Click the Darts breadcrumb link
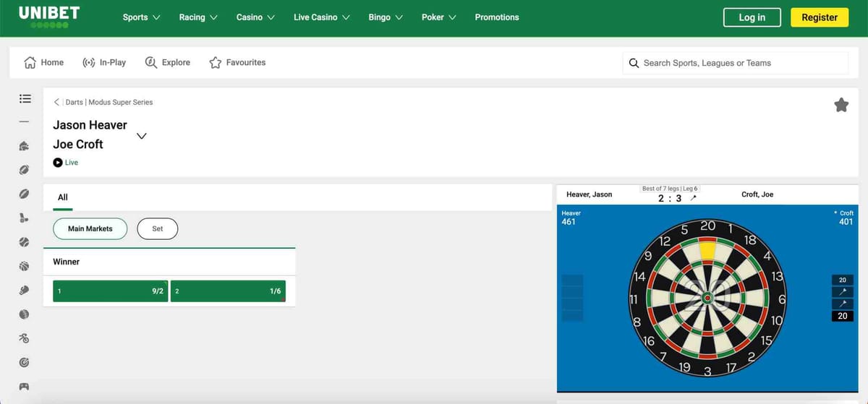This screenshot has height=404, width=868. [x=75, y=102]
